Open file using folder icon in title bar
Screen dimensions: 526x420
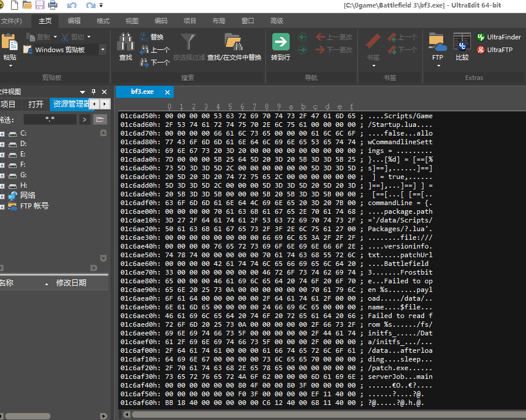[27, 5]
